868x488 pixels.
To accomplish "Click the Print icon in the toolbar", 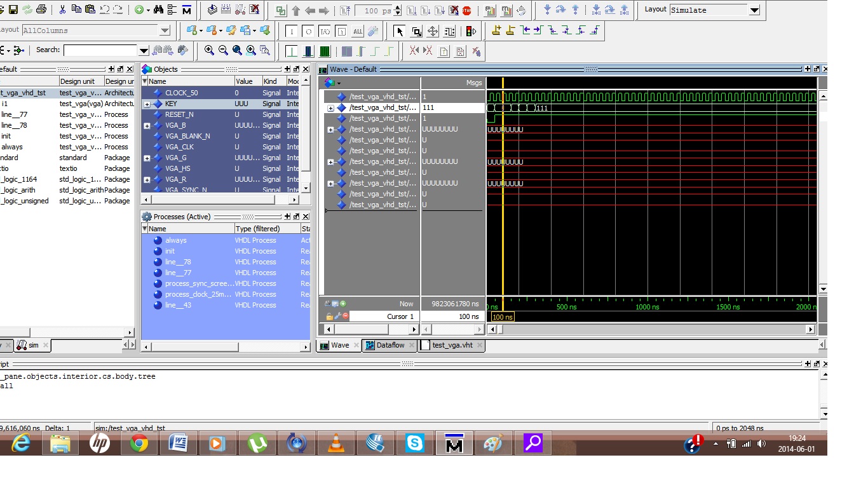I will click(x=41, y=10).
